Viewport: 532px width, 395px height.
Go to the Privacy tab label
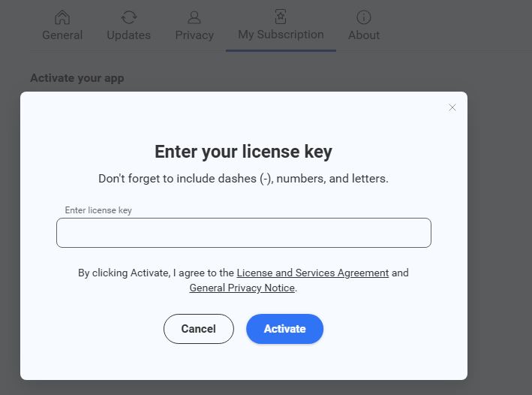pyautogui.click(x=194, y=35)
